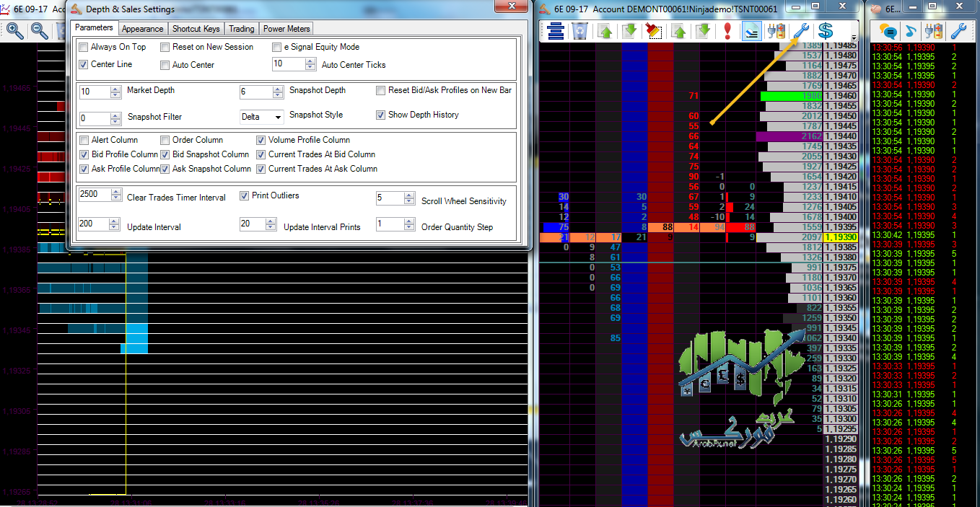Click the red exclamation mark icon
Viewport: 980px width, 507px height.
pyautogui.click(x=727, y=31)
